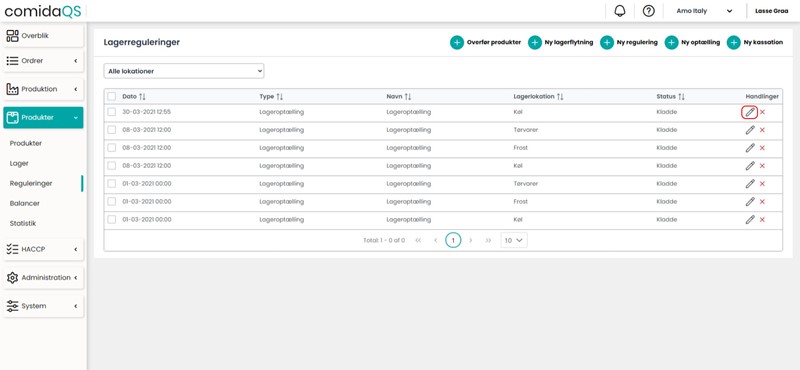This screenshot has height=370, width=800.
Task: Check the 30-03-2021 12:55 Køl row checkbox
Action: click(x=112, y=112)
